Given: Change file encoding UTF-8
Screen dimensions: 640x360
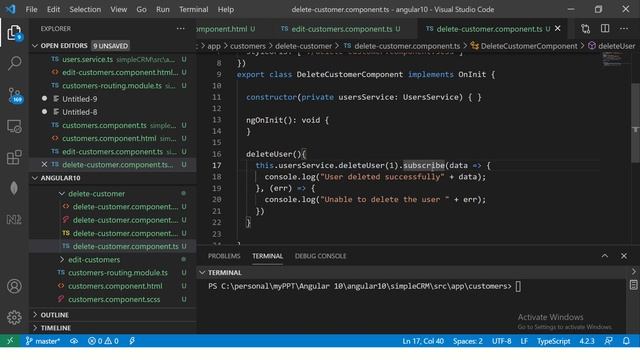Looking at the screenshot, I should 502,341.
